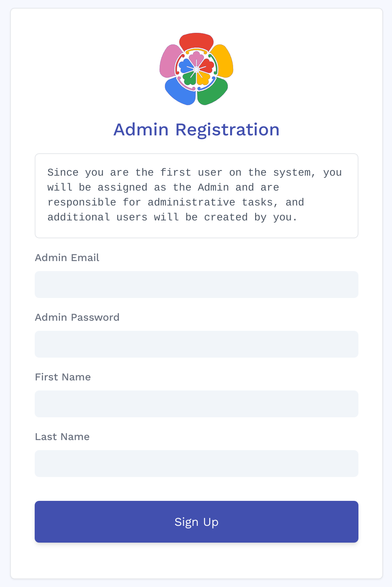Click the Admin Registration heading
The image size is (392, 587).
click(196, 129)
